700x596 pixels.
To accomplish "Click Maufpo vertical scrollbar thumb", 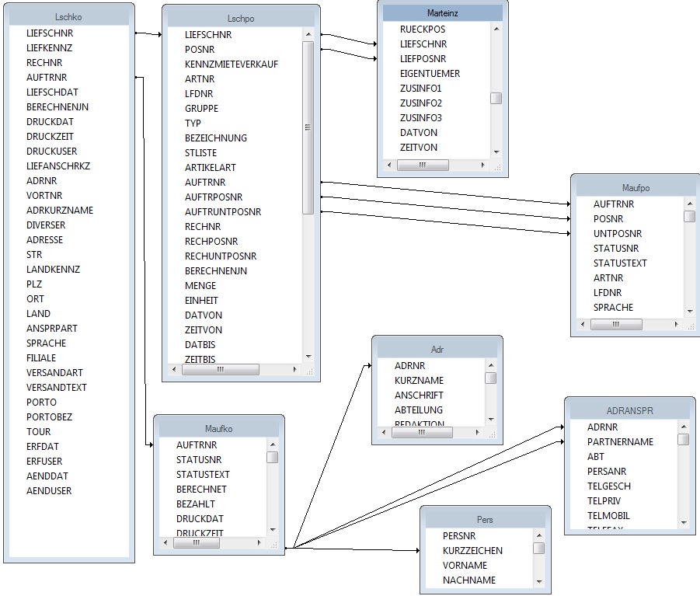I will coord(689,216).
